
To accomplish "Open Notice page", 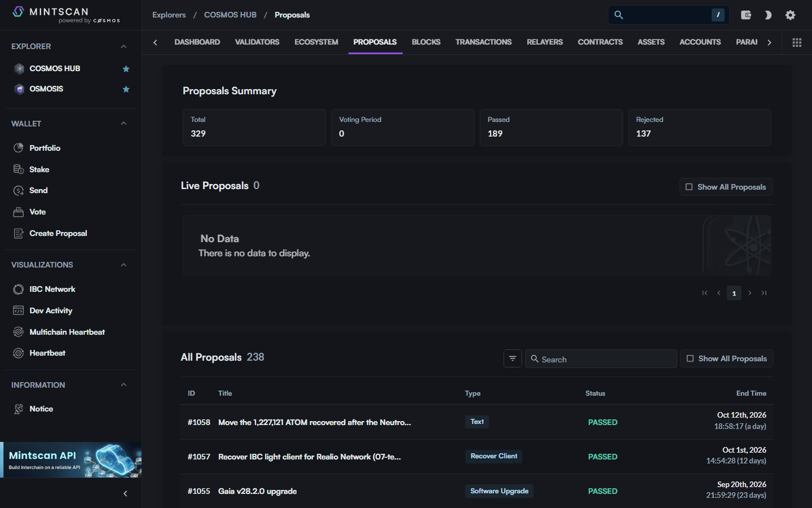I will pyautogui.click(x=41, y=409).
